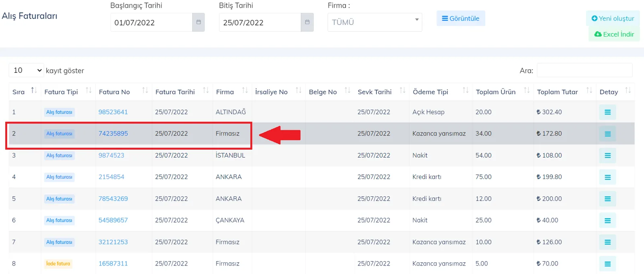Click the ₺ 302.40 total amount
644x274 pixels.
click(549, 112)
